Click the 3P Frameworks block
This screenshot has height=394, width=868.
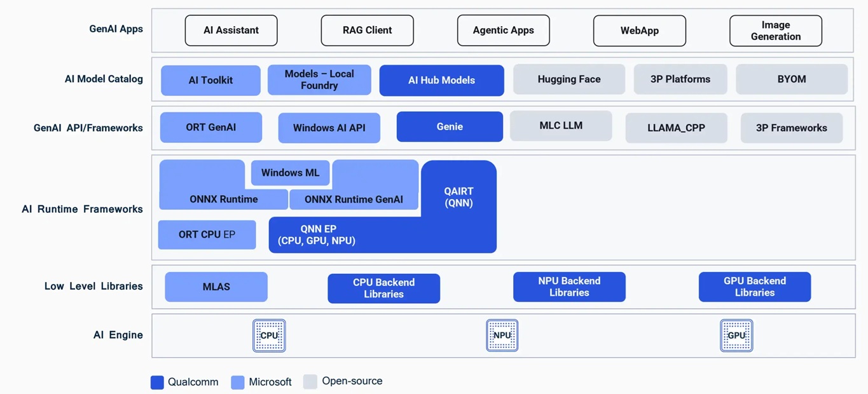(x=792, y=128)
